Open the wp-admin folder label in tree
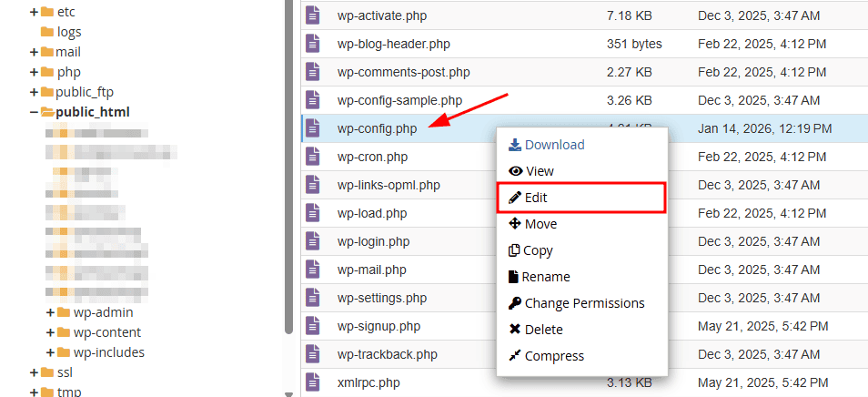Screen dimensions: 868x397 point(103,312)
